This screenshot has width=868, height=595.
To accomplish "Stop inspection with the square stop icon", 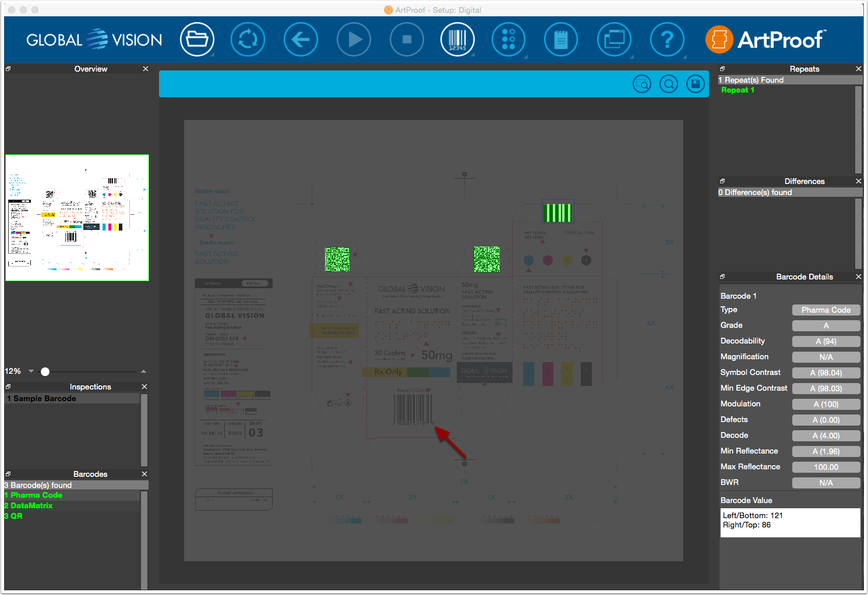I will tap(407, 40).
